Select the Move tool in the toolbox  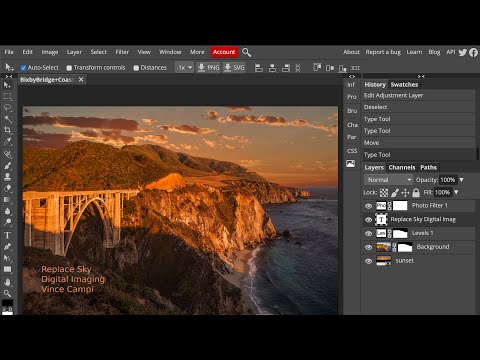(x=7, y=85)
